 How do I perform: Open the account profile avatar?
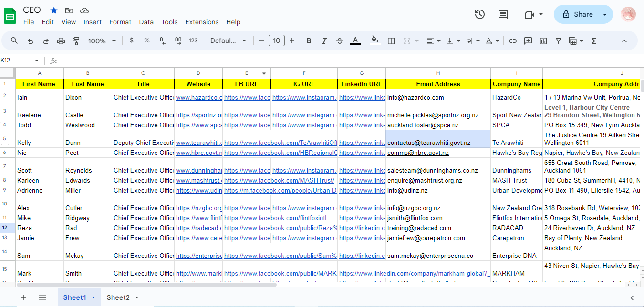coord(628,14)
